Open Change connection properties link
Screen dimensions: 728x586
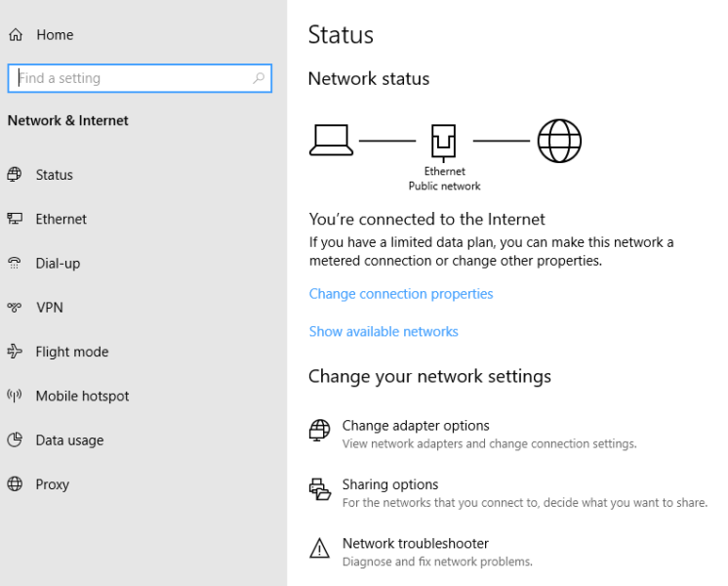point(401,294)
